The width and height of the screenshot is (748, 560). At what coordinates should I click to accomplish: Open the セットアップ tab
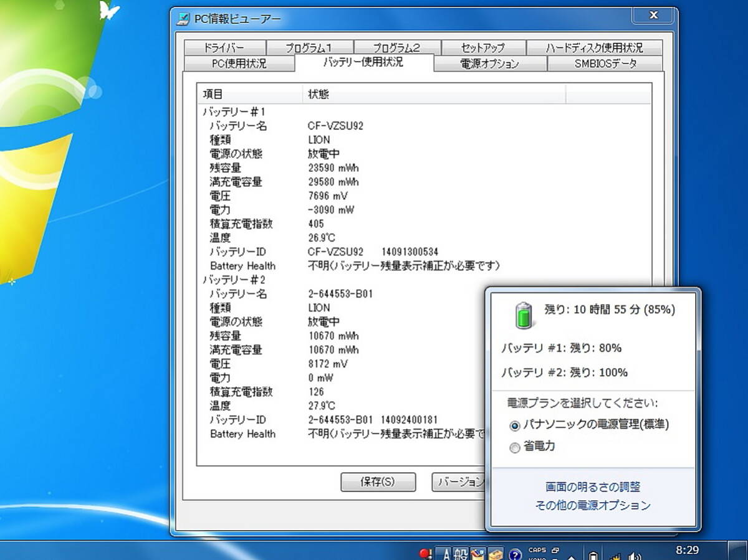pyautogui.click(x=484, y=48)
